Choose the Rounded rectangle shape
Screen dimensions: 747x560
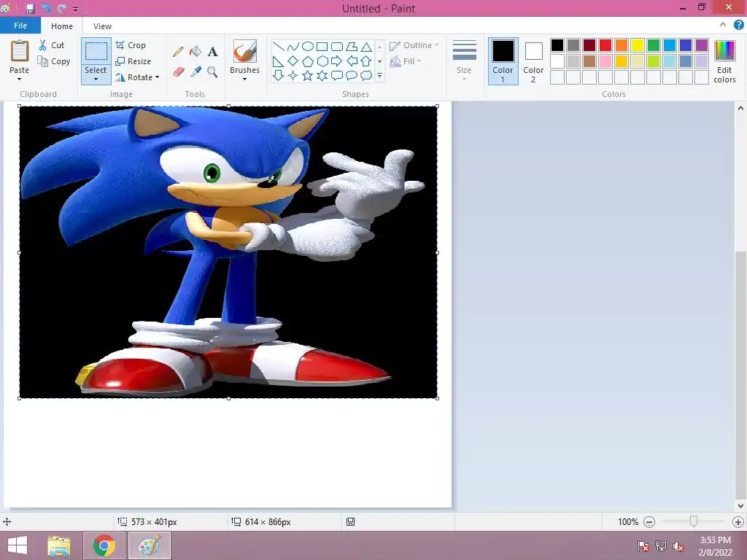pyautogui.click(x=337, y=46)
